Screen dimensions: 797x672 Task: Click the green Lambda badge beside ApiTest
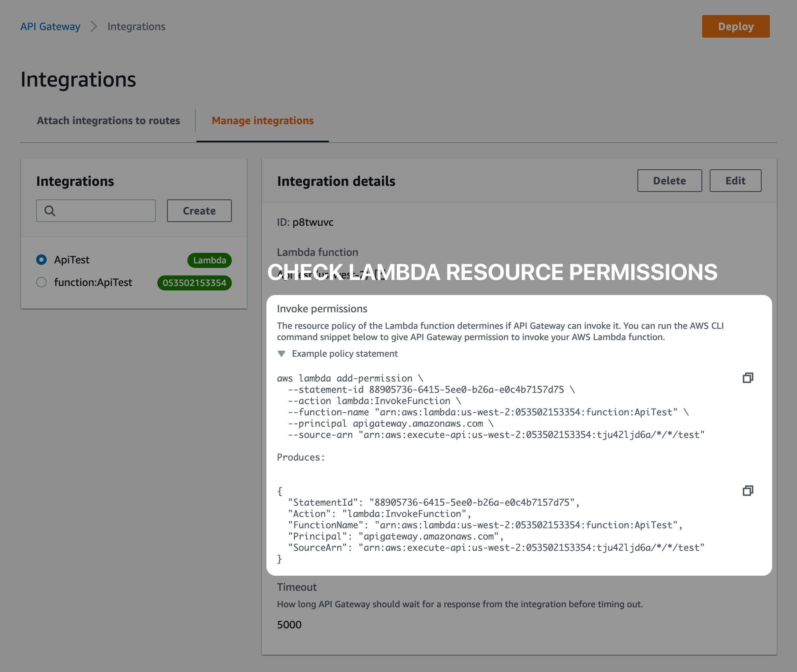209,260
